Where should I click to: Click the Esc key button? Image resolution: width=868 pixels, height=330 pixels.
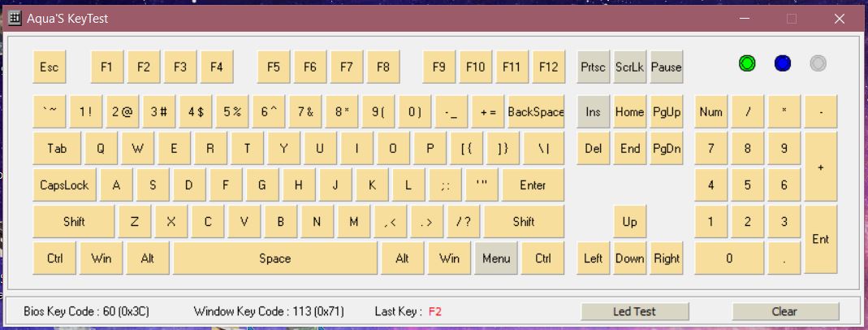(x=50, y=67)
